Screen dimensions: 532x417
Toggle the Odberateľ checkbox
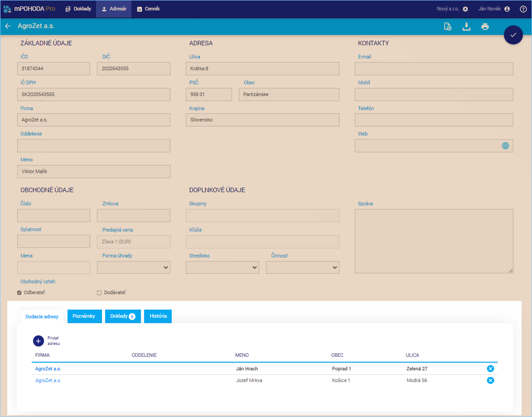[x=19, y=293]
